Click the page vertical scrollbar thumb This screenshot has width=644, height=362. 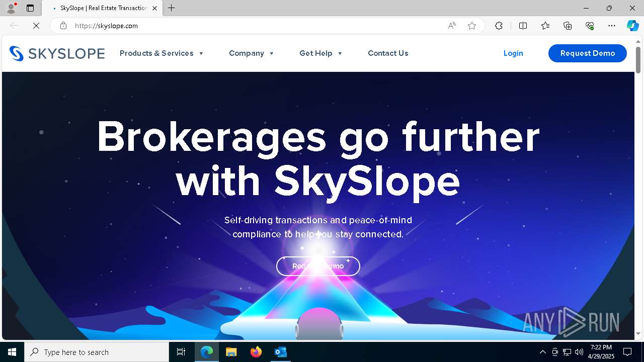638,60
